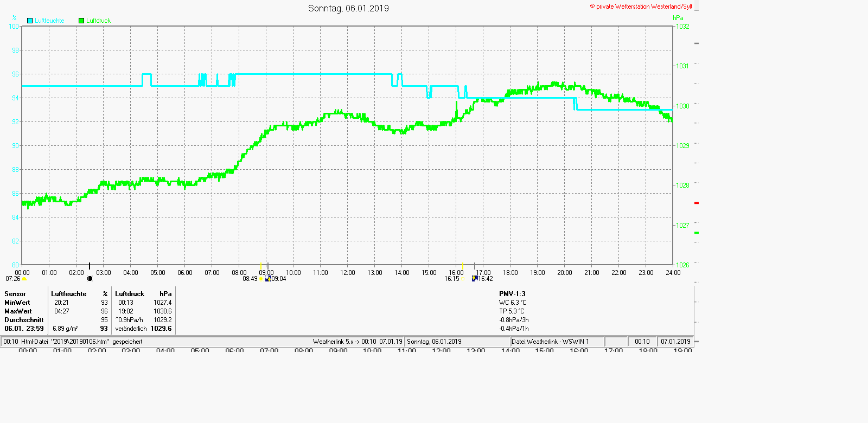Click the veränderlich forecast text

pyautogui.click(x=131, y=329)
